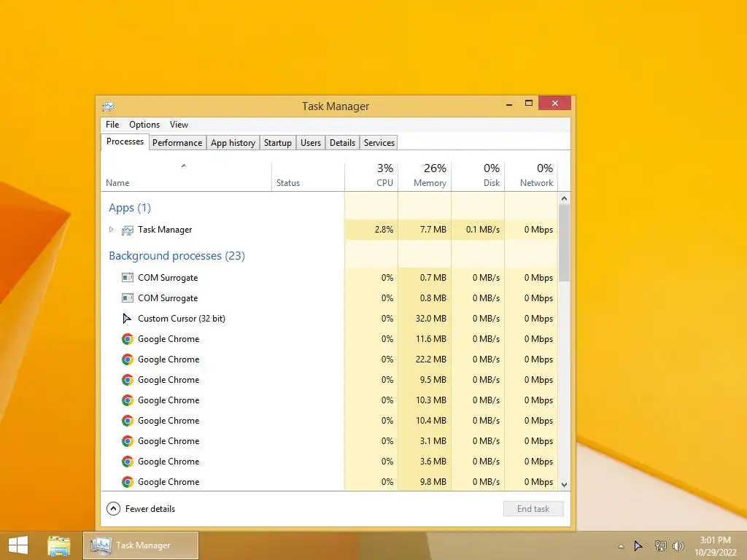Open the Windows Start button

pyautogui.click(x=18, y=545)
